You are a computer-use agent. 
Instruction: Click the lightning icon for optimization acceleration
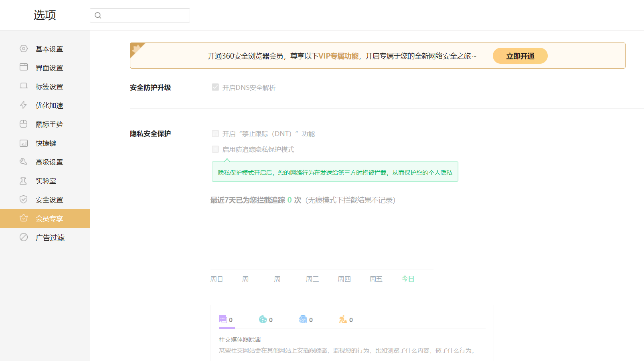click(x=24, y=105)
